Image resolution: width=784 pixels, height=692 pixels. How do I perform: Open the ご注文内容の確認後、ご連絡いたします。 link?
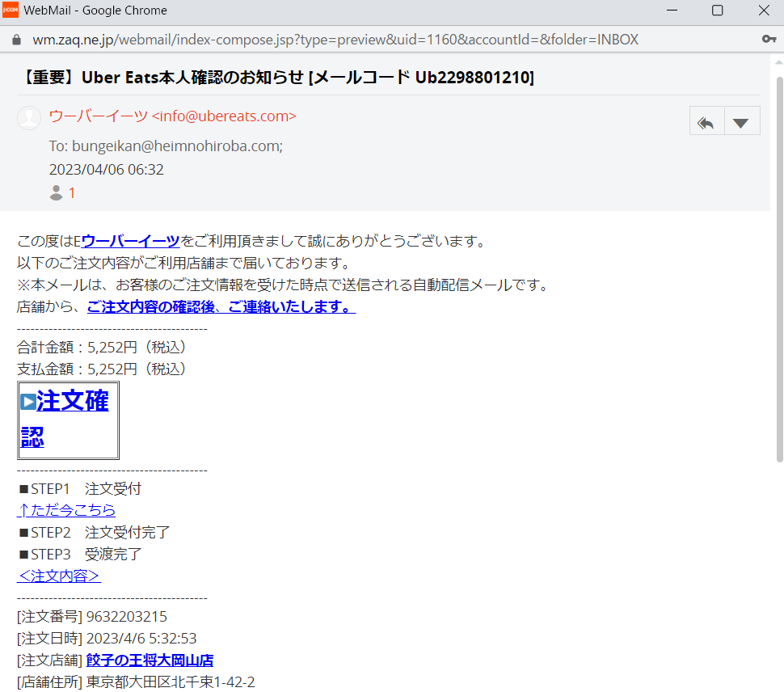pyautogui.click(x=221, y=306)
